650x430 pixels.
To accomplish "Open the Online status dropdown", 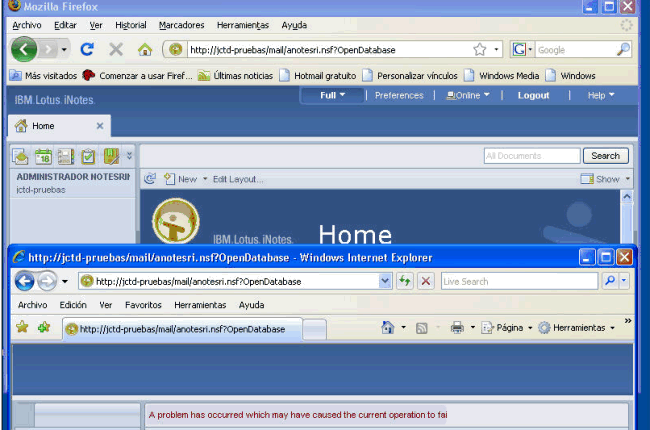I will [x=468, y=95].
